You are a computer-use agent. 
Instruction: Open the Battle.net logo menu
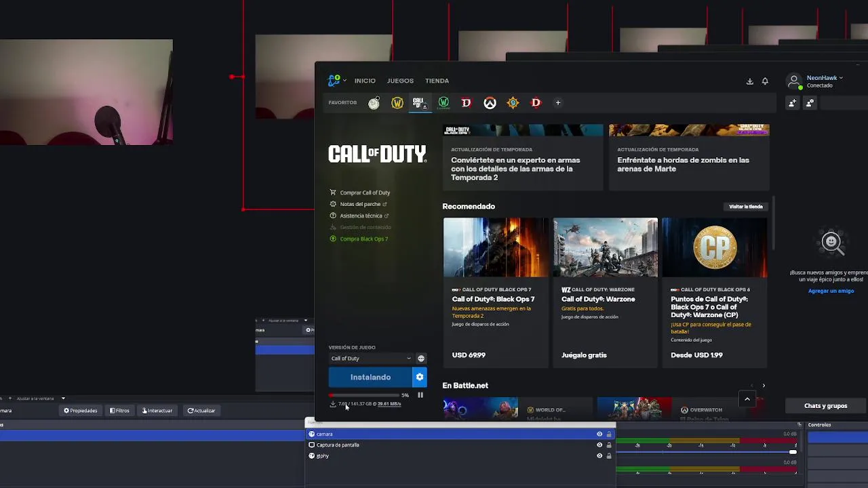click(x=336, y=81)
